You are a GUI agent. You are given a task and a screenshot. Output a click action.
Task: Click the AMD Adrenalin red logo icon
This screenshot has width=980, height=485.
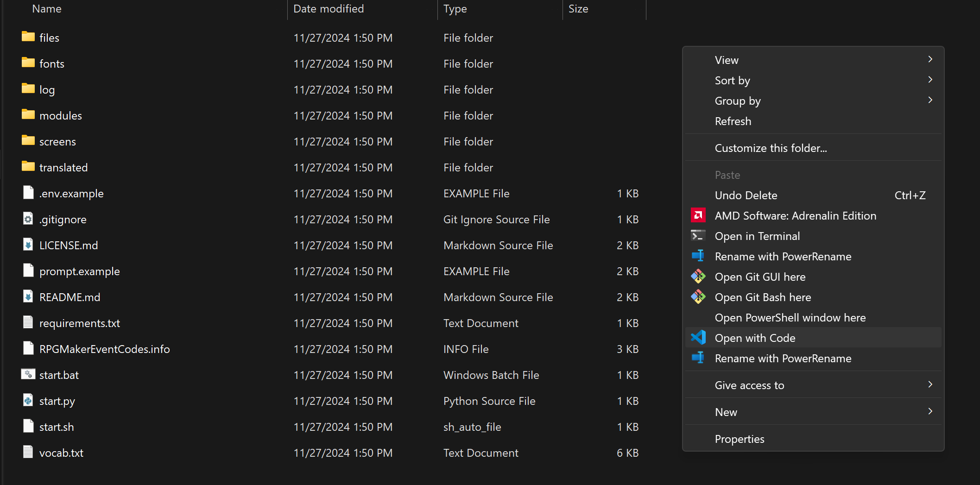[x=698, y=215]
